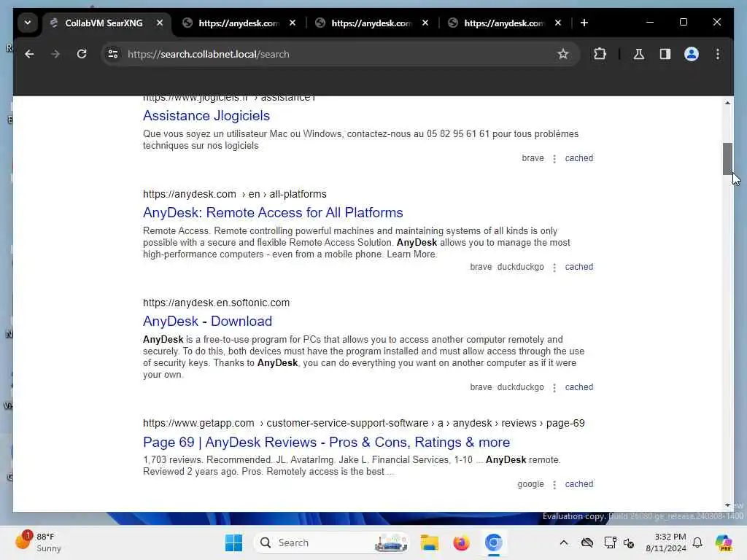Expand options dots for All Platforms result
This screenshot has width=747, height=560.
pyautogui.click(x=554, y=267)
